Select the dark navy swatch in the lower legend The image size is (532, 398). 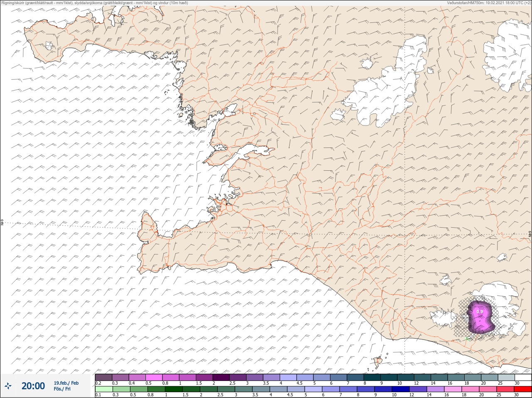click(401, 389)
